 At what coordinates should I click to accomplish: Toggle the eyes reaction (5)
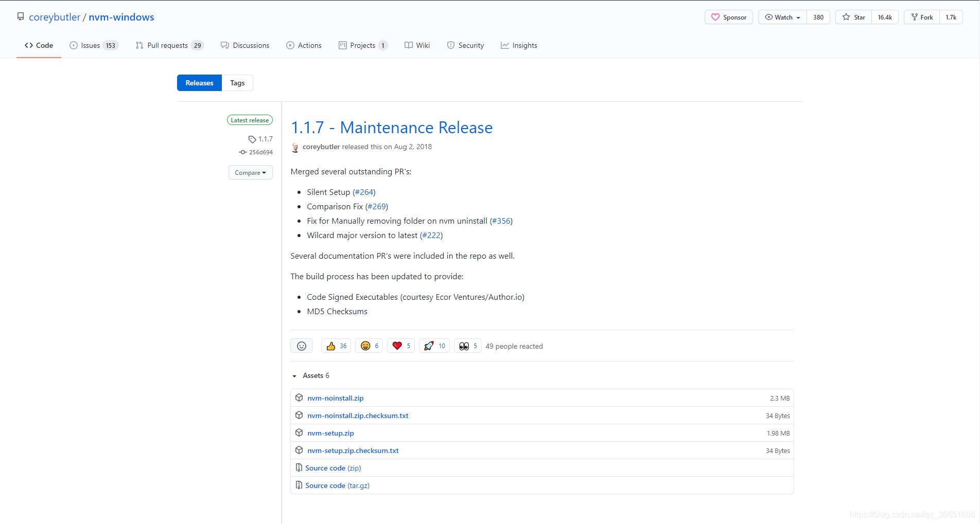point(468,346)
